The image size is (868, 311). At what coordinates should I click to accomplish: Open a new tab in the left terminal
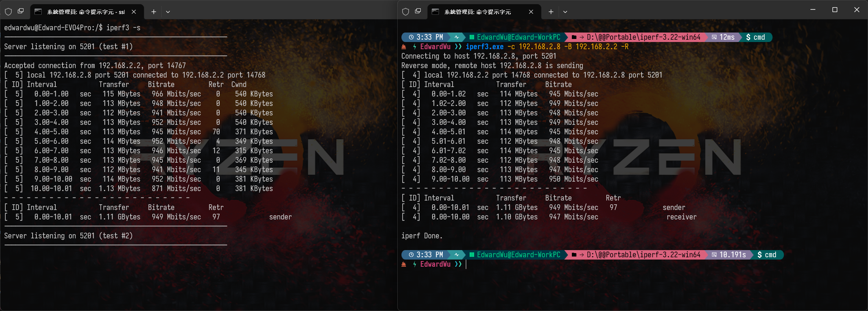click(154, 12)
